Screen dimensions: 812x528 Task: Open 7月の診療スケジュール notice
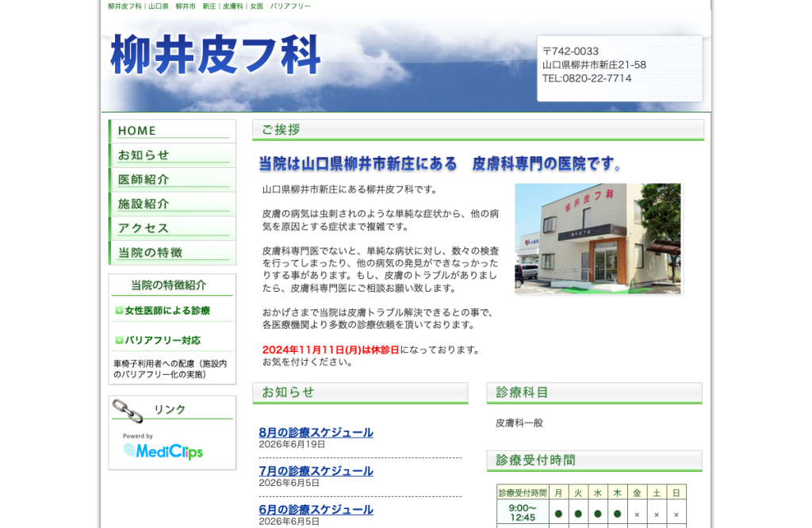316,471
